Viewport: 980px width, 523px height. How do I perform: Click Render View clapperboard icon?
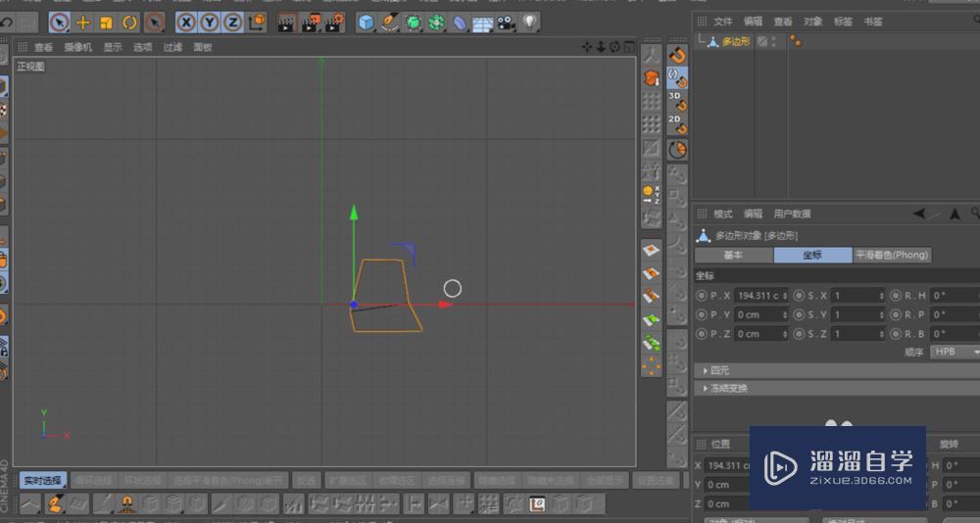click(x=287, y=24)
